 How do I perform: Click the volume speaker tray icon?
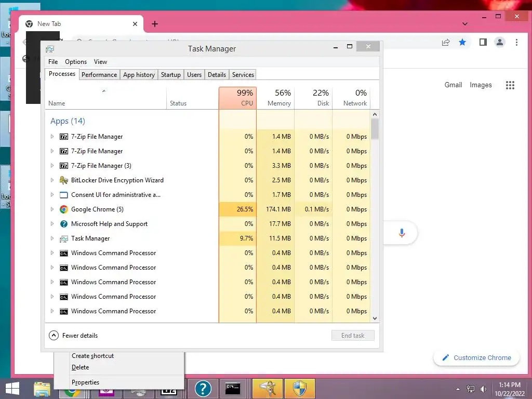coord(484,389)
